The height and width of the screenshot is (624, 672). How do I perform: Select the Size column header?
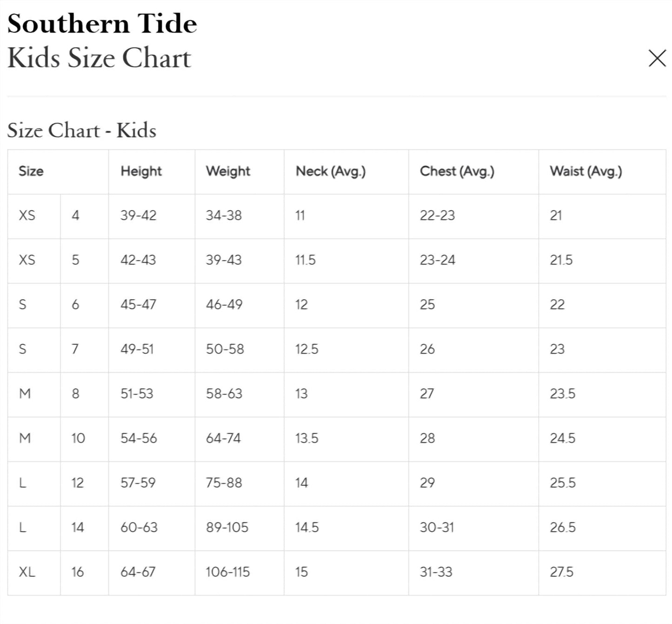click(31, 171)
